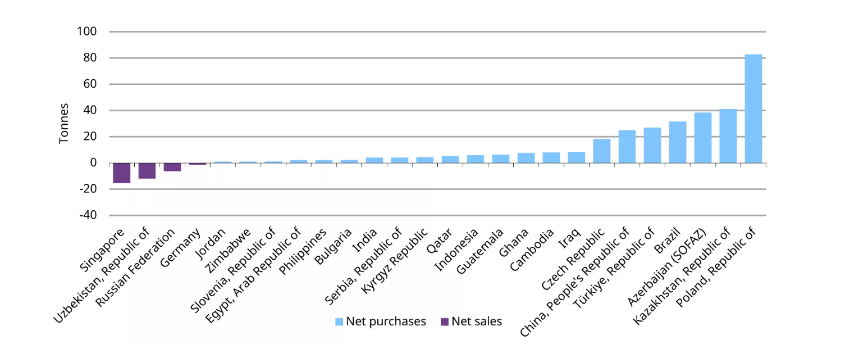868x344 pixels.
Task: Select the Türkiye bar
Action: coord(652,145)
